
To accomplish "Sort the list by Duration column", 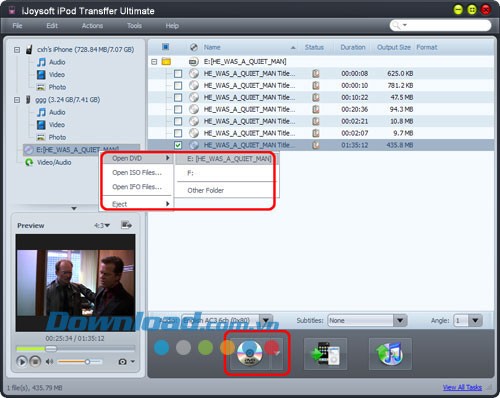I will pyautogui.click(x=353, y=47).
